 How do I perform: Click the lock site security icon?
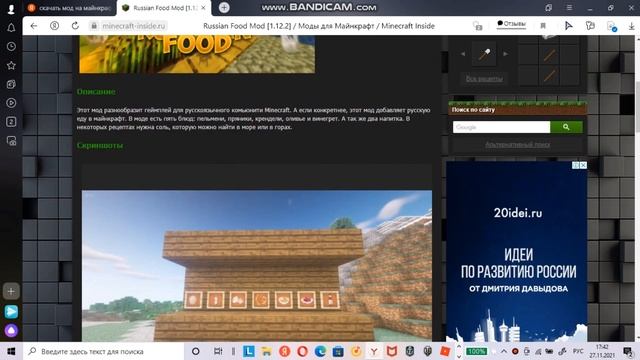tap(94, 26)
